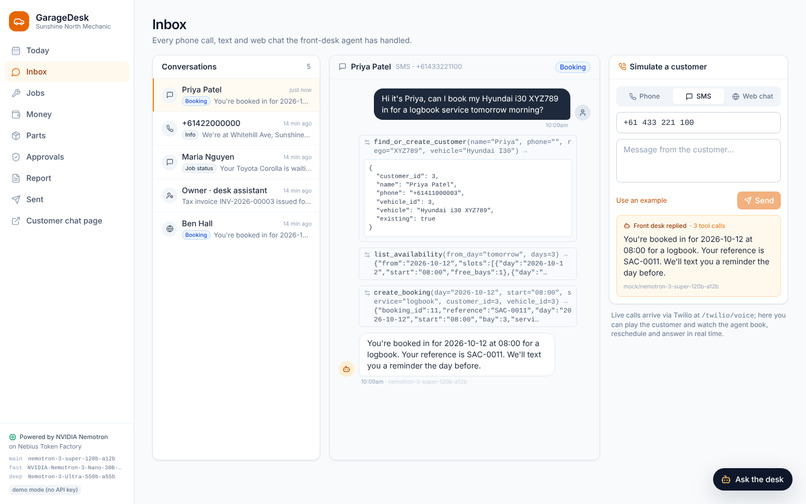Click the SMS icon on Priya Patel's row
Screen dimensions: 806x504
coord(169,95)
